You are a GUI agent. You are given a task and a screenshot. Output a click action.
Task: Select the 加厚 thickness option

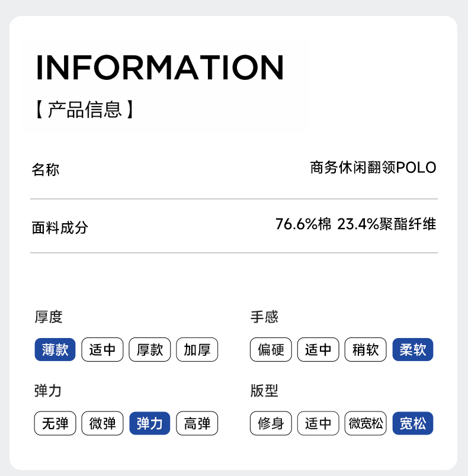point(197,350)
